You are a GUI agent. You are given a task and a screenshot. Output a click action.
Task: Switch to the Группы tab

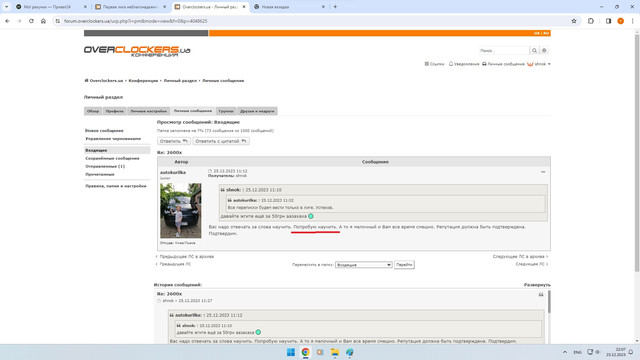(x=226, y=111)
